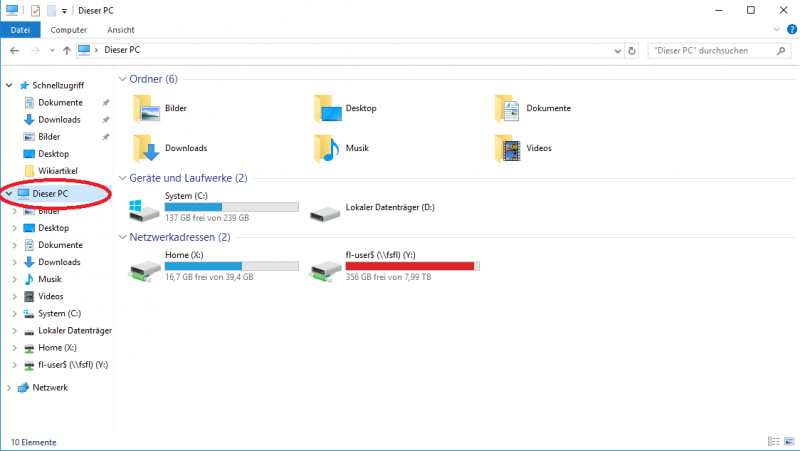The width and height of the screenshot is (800, 451).
Task: Open the Musik folder in main pane
Action: click(x=327, y=148)
